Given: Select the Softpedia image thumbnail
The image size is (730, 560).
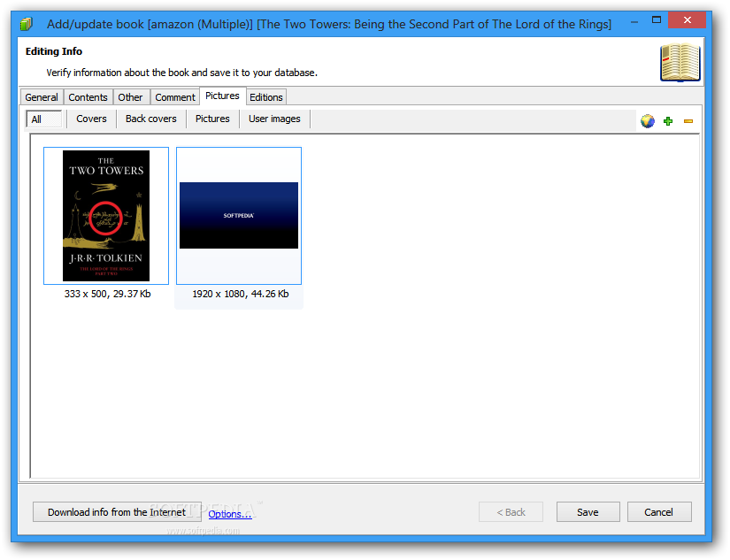Looking at the screenshot, I should (x=239, y=216).
